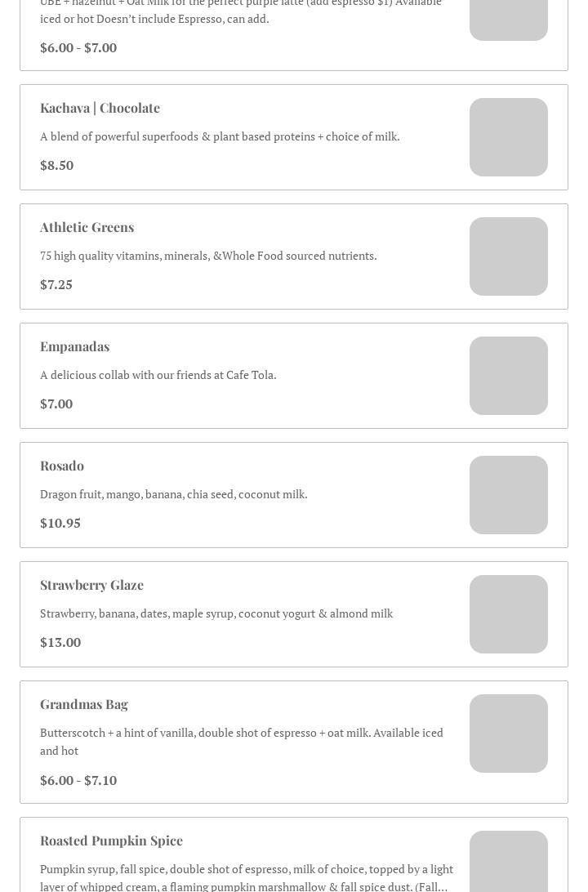Viewport: 588px width, 892px height.
Task: Click the Roasted Pumpkin Spice image placeholder
Action: click(509, 861)
